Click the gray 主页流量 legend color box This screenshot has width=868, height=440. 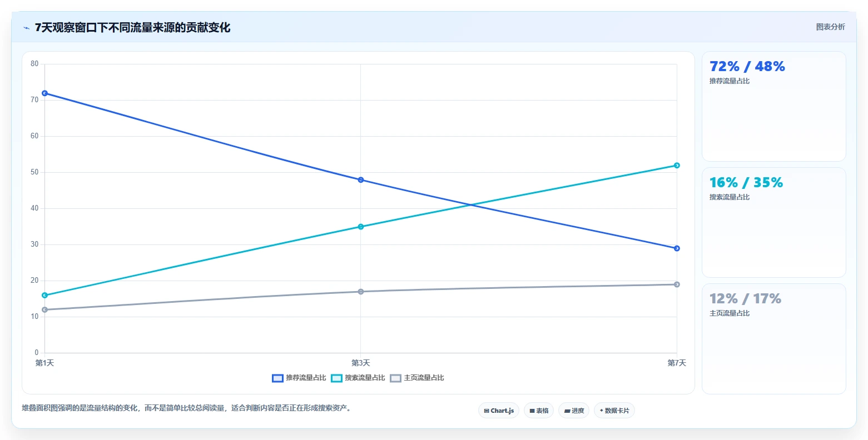coord(395,378)
